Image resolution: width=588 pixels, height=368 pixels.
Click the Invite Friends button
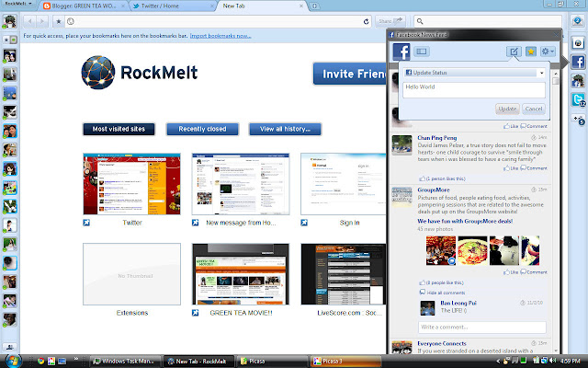(350, 74)
